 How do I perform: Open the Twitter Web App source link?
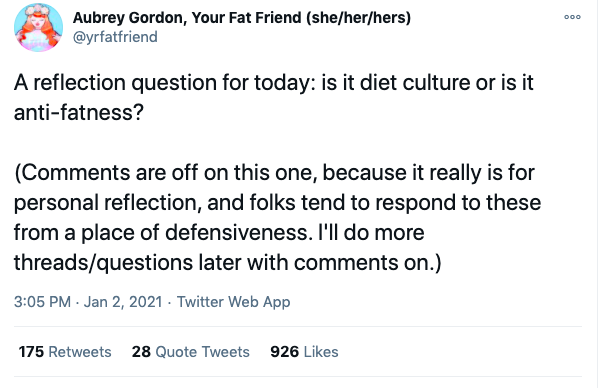(x=233, y=302)
